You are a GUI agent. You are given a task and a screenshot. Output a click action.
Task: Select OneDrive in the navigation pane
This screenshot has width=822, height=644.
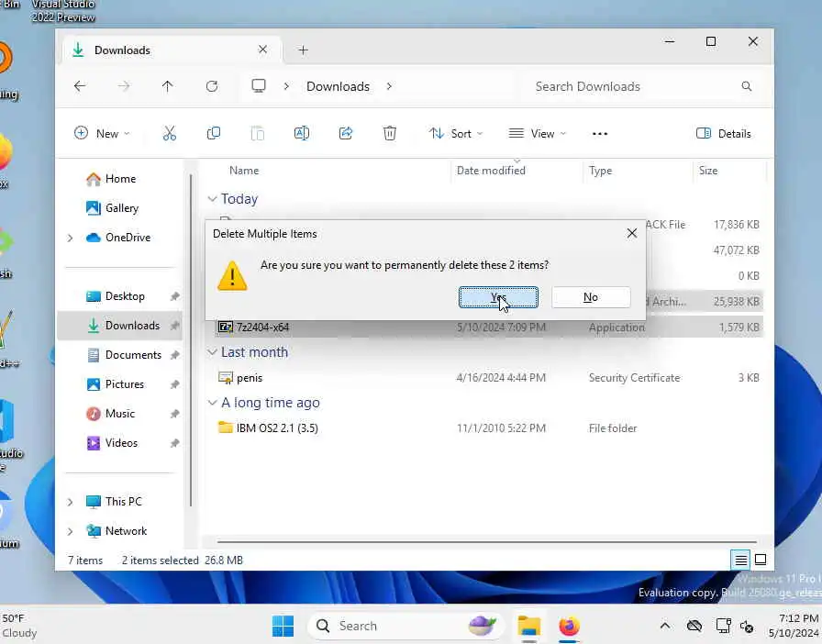click(x=118, y=238)
